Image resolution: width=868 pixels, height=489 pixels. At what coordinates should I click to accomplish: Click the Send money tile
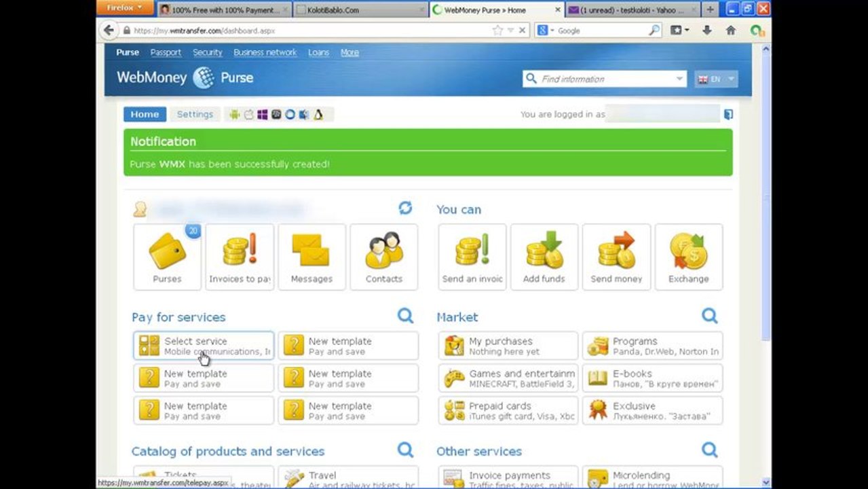click(x=616, y=257)
